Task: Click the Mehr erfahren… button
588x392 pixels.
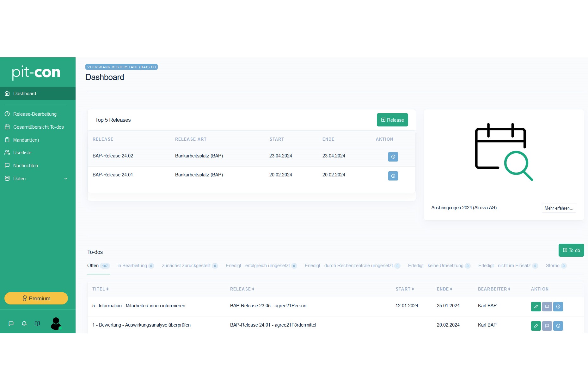Action: pyautogui.click(x=559, y=208)
